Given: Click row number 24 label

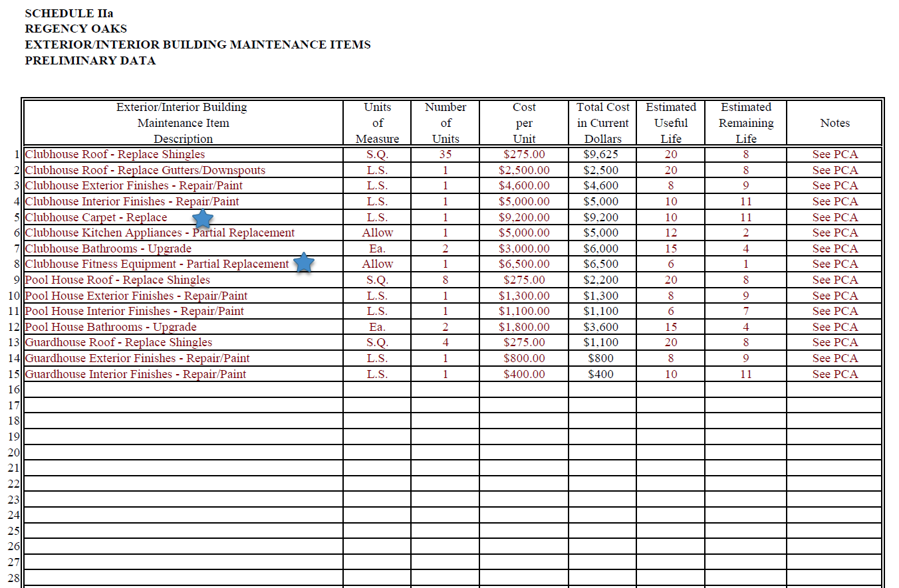Looking at the screenshot, I should 15,515.
